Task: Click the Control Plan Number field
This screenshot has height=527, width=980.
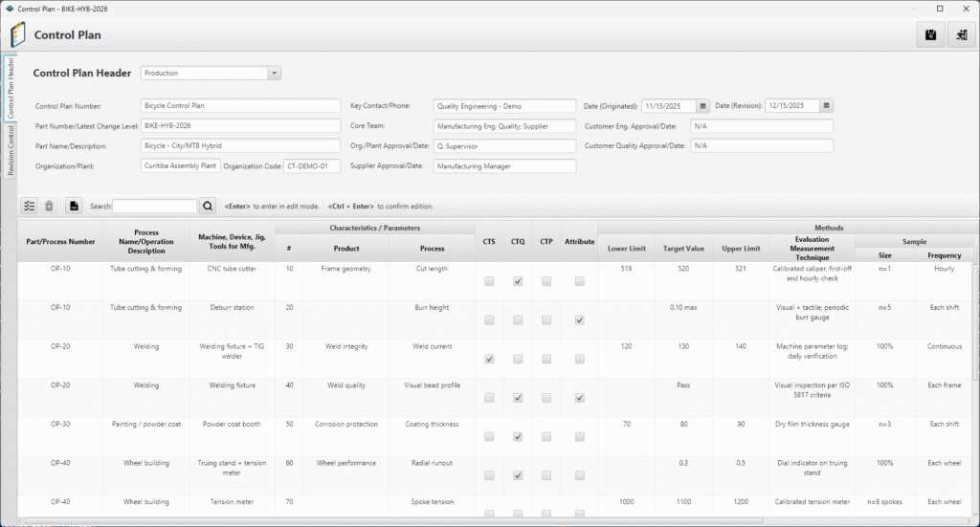Action: 239,106
